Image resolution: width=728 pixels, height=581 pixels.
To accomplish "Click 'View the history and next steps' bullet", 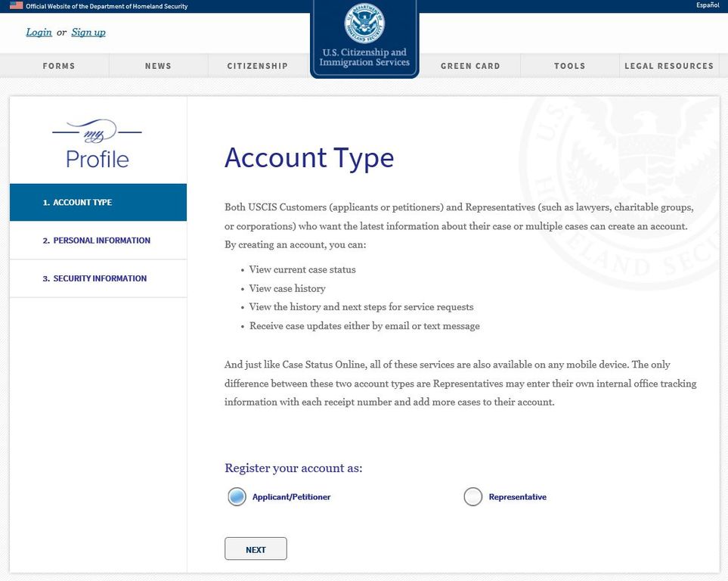I will (361, 307).
